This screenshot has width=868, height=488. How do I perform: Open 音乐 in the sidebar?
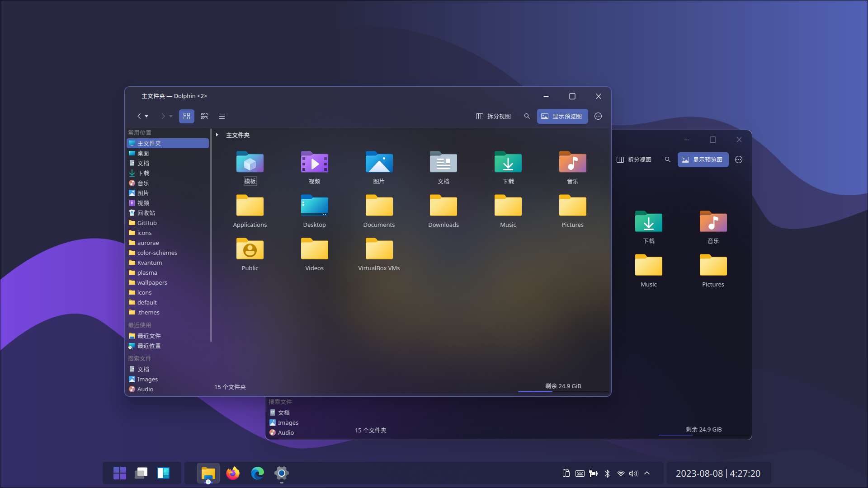168,183
